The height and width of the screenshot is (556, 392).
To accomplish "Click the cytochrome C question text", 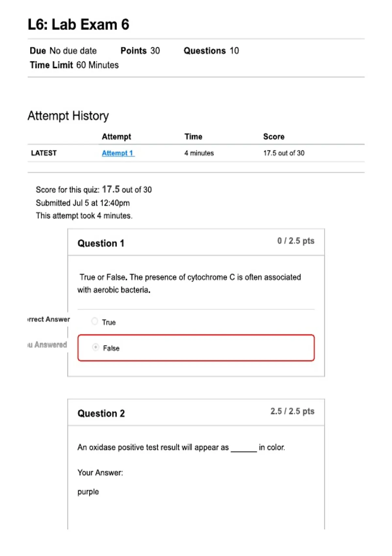I will click(189, 284).
